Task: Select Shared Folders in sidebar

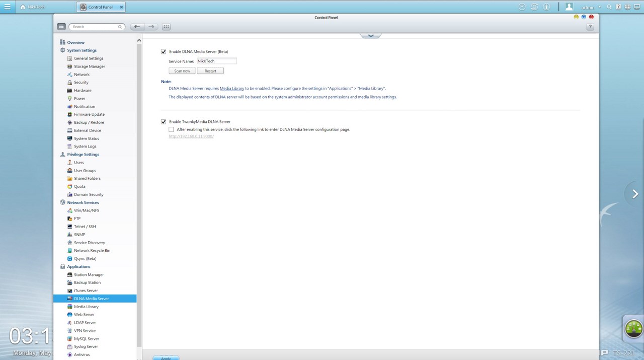Action: click(87, 179)
